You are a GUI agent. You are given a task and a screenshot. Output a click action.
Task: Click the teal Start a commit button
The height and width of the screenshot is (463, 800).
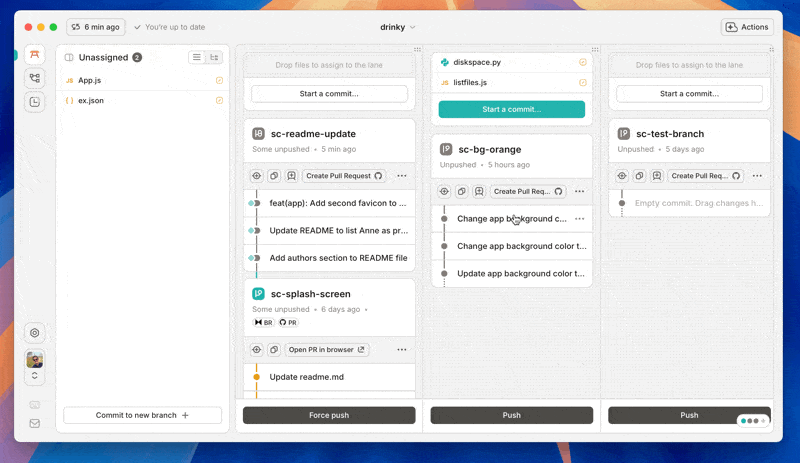511,109
